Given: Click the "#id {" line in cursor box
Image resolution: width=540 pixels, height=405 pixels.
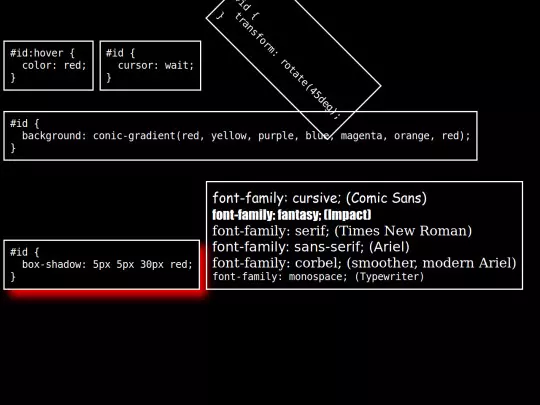Looking at the screenshot, I should (120, 53).
